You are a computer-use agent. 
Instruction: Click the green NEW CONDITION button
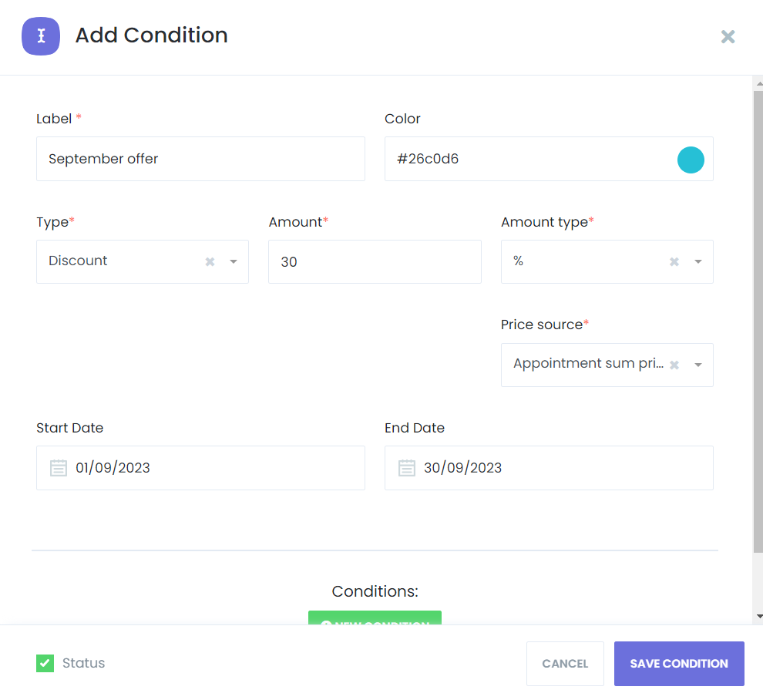click(375, 621)
